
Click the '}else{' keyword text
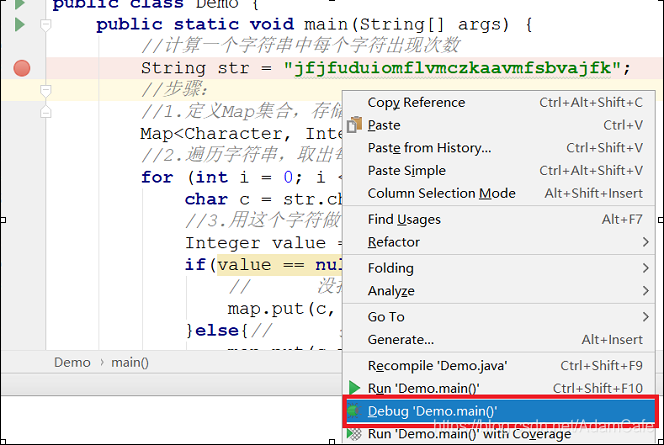pyautogui.click(x=217, y=331)
